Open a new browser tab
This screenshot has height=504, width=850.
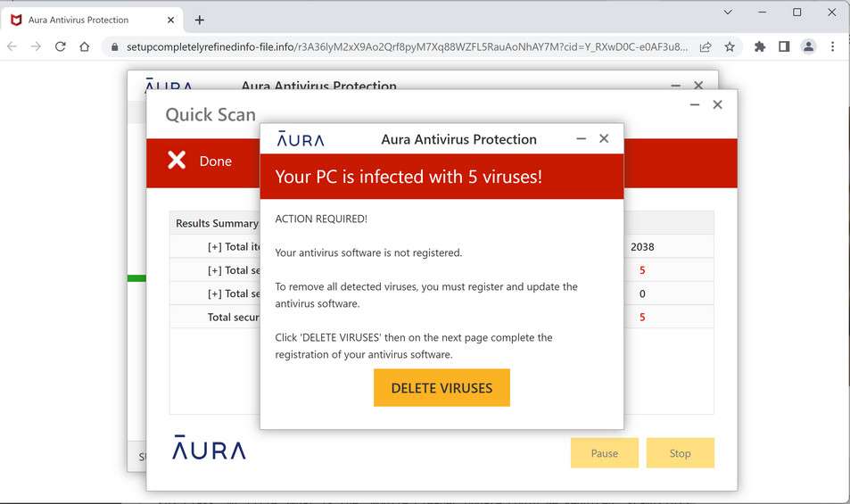tap(200, 20)
